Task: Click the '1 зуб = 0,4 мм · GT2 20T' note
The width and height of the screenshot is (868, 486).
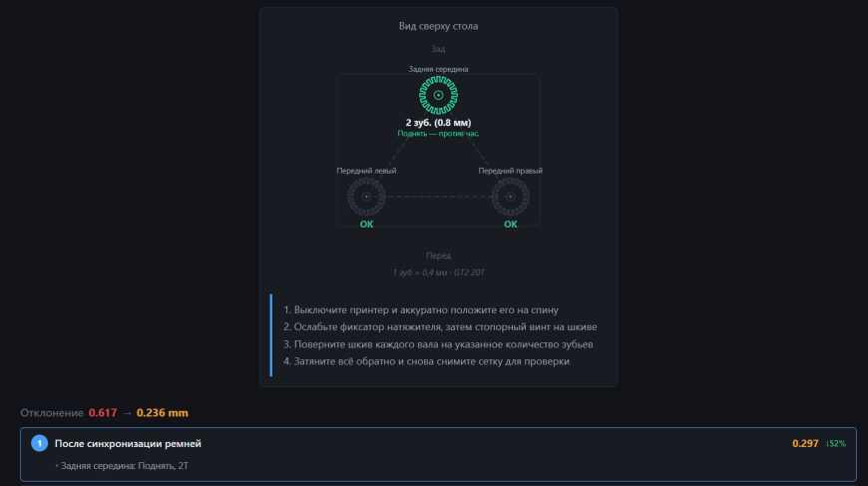Action: tap(438, 272)
